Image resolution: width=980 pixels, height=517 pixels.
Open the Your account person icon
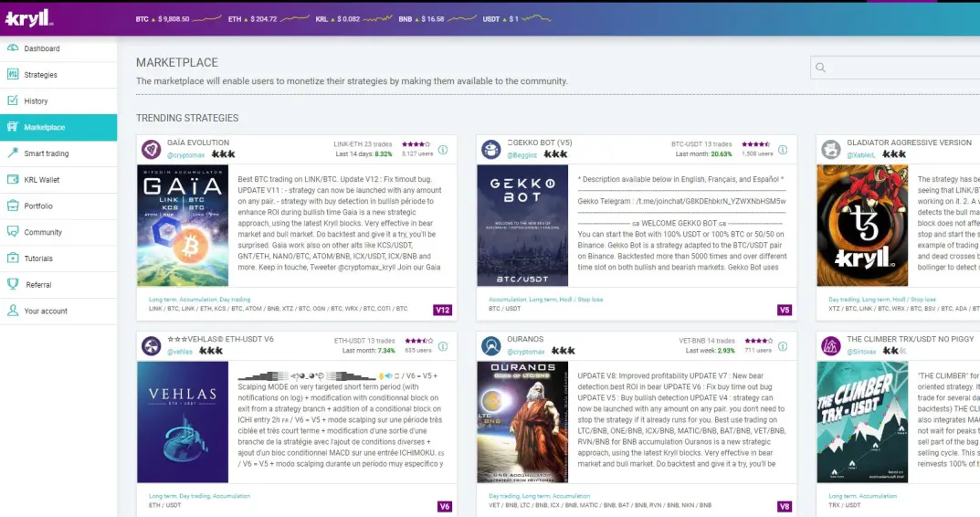pos(13,310)
